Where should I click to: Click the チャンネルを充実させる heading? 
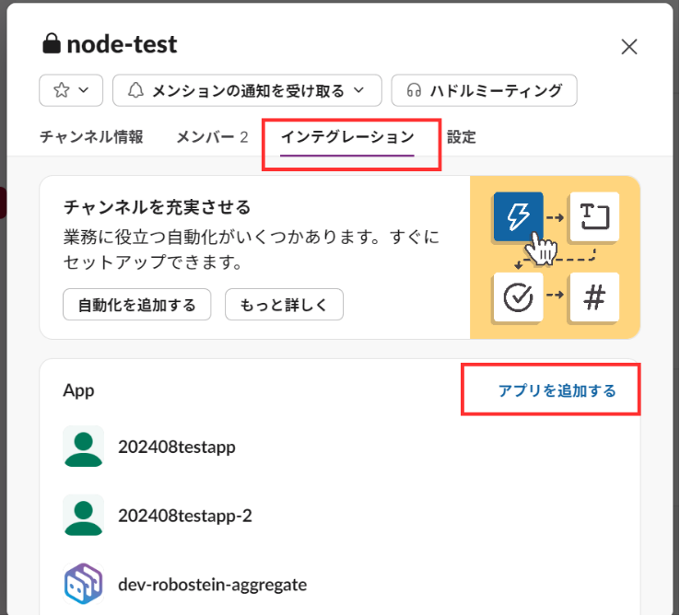158,207
